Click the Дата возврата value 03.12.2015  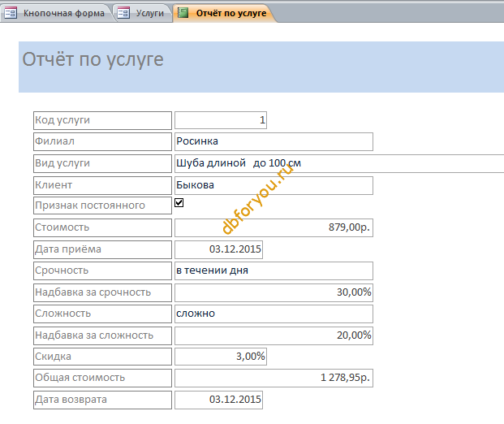[218, 400]
